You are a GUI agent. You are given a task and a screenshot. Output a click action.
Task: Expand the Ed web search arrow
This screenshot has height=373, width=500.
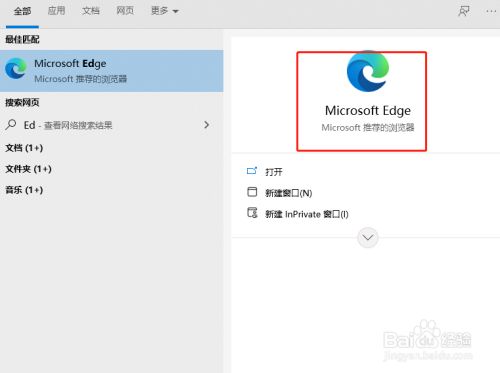pyautogui.click(x=207, y=125)
